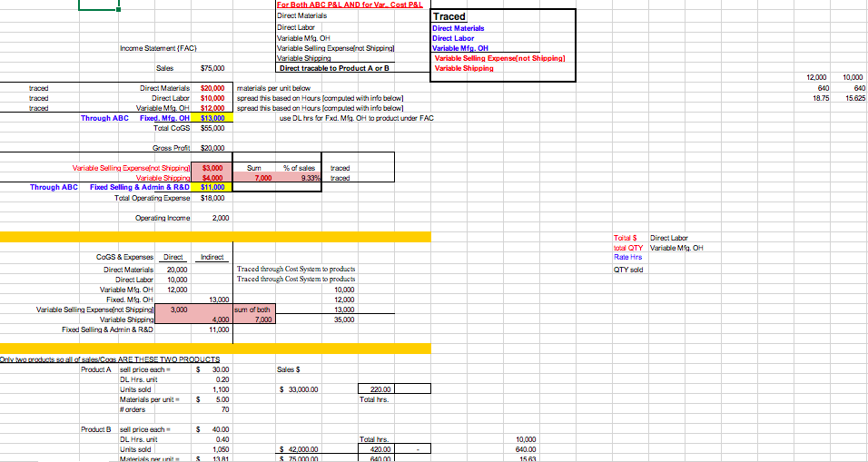The height and width of the screenshot is (462, 868).
Task: Select the $42,000.00 sales cell
Action: pos(299,449)
